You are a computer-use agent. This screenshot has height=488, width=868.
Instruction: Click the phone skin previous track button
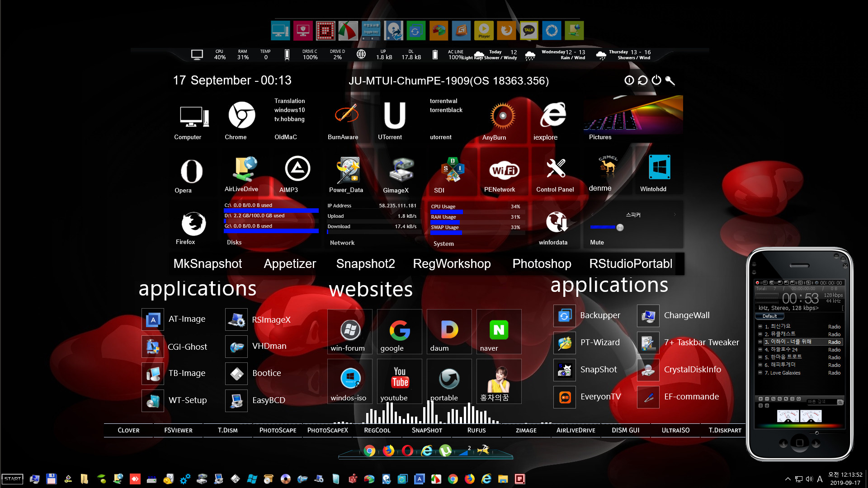pyautogui.click(x=783, y=444)
